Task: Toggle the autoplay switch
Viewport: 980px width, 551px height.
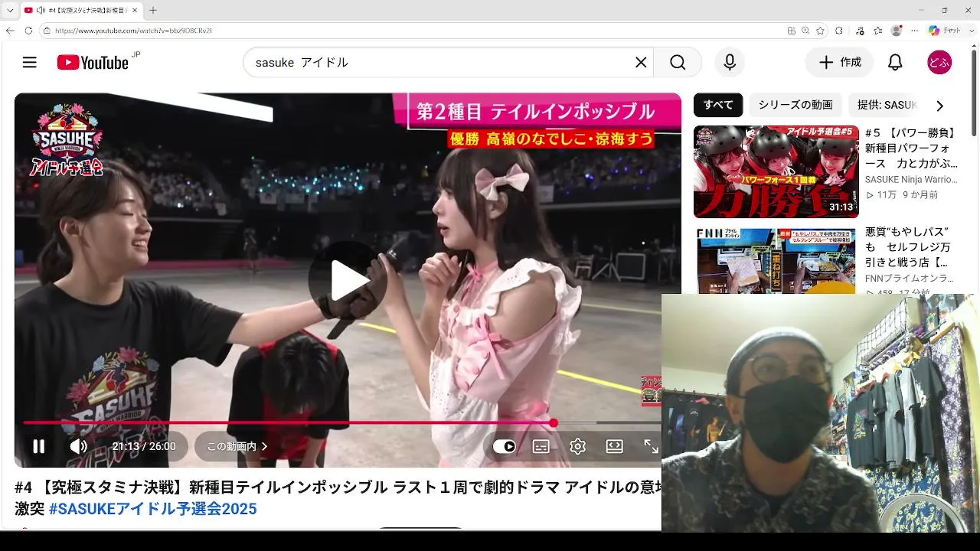Action: click(x=504, y=447)
